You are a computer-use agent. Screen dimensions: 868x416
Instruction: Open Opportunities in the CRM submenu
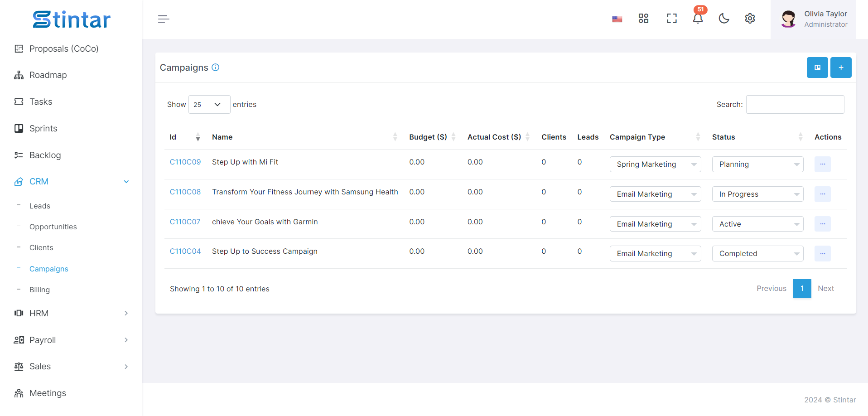point(53,227)
